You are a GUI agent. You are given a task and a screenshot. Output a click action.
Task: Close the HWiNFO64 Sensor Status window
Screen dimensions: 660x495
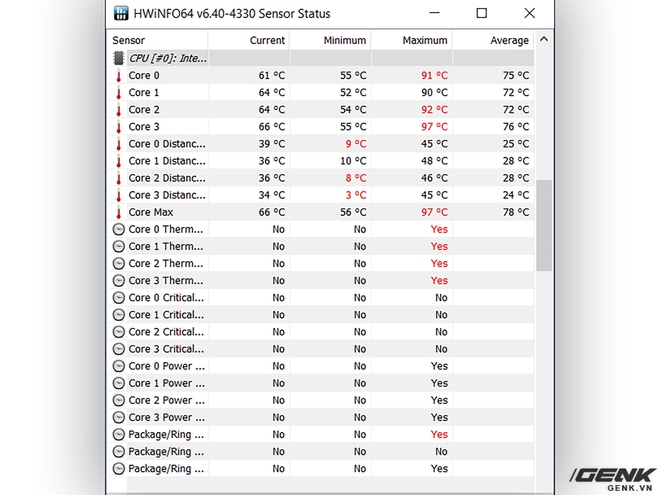click(530, 13)
